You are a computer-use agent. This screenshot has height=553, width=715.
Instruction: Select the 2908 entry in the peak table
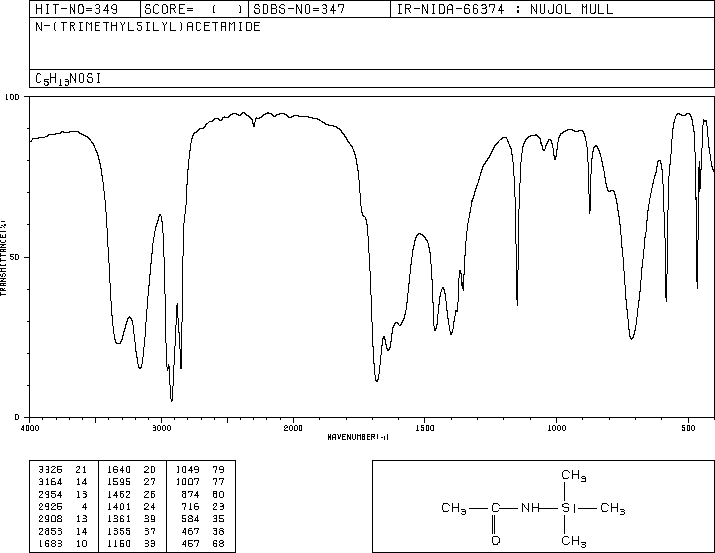(x=50, y=519)
